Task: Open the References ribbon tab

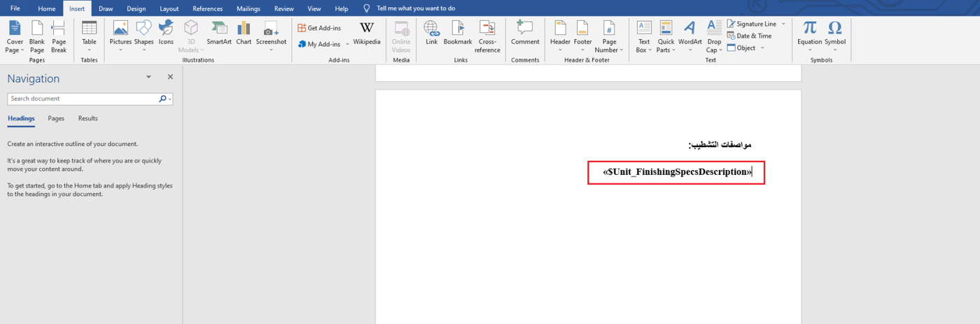Action: [x=207, y=8]
